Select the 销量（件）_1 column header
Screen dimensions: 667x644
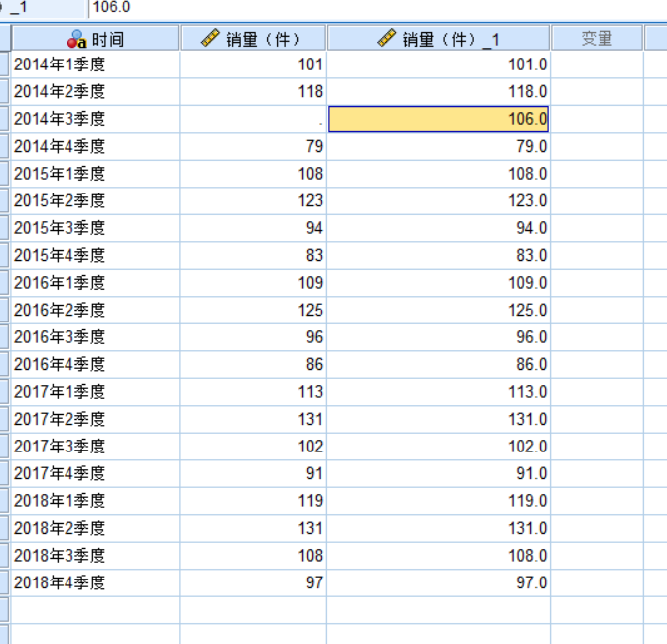coord(438,39)
